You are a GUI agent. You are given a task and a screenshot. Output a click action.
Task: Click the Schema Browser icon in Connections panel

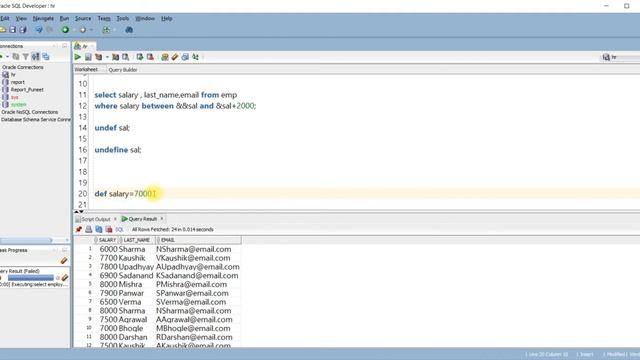tap(46, 57)
